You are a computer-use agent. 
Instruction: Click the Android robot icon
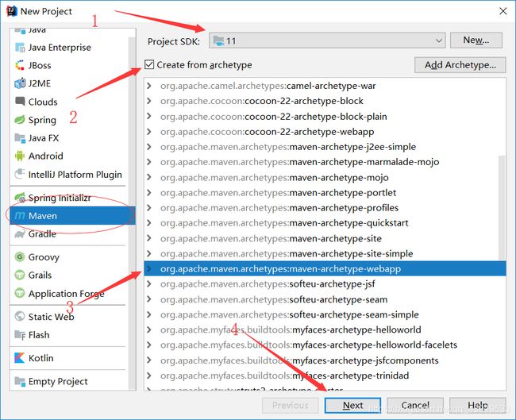(x=20, y=156)
